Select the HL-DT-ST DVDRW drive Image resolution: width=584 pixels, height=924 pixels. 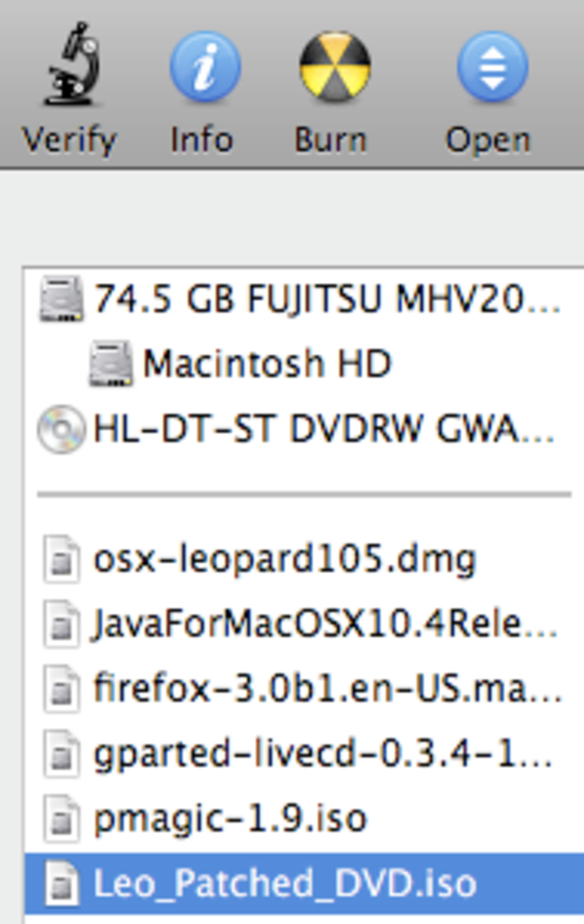323,429
